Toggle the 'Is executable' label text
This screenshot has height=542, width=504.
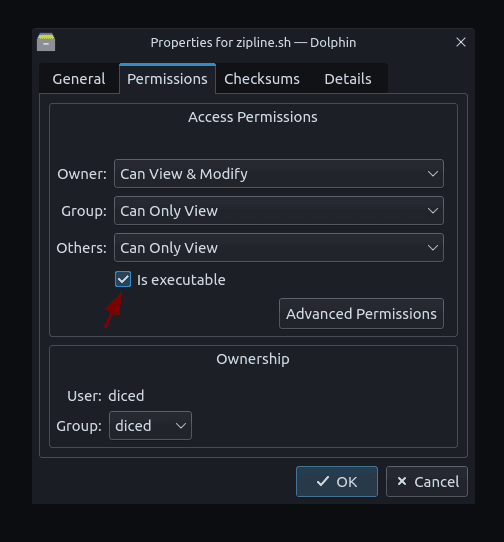181,280
